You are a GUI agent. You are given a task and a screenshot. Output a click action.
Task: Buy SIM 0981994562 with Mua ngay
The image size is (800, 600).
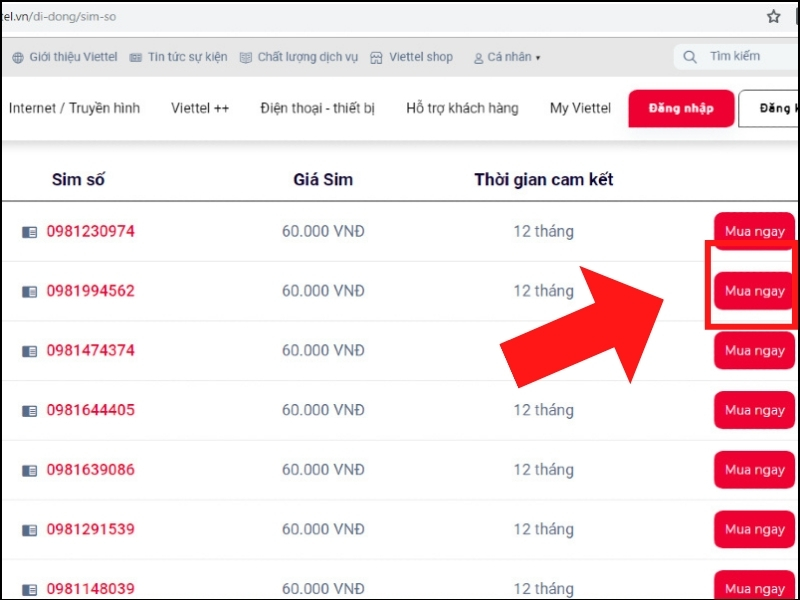755,291
